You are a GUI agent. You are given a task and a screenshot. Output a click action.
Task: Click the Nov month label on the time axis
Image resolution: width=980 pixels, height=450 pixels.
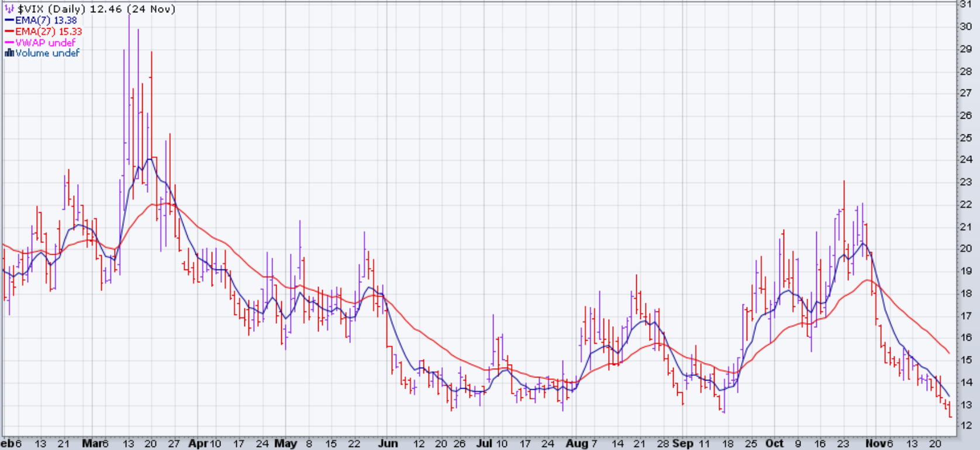click(x=875, y=444)
